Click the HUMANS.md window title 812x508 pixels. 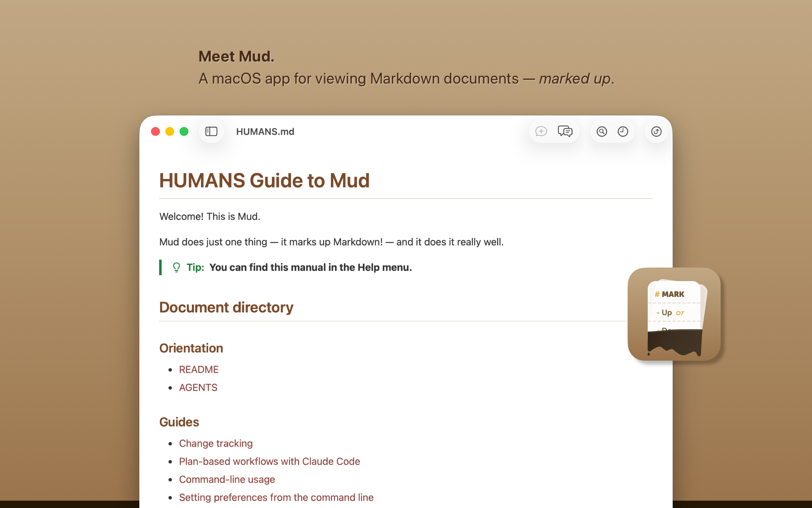pos(265,132)
